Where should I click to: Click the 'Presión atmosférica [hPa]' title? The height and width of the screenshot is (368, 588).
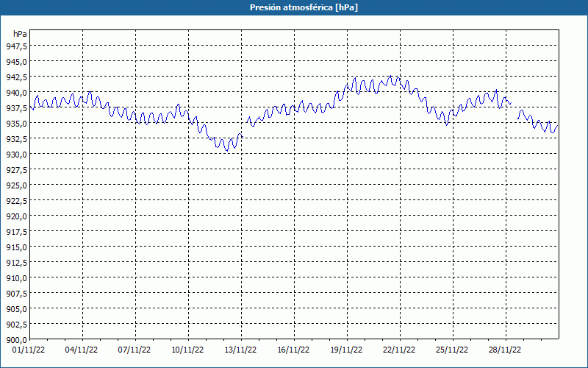click(x=304, y=7)
